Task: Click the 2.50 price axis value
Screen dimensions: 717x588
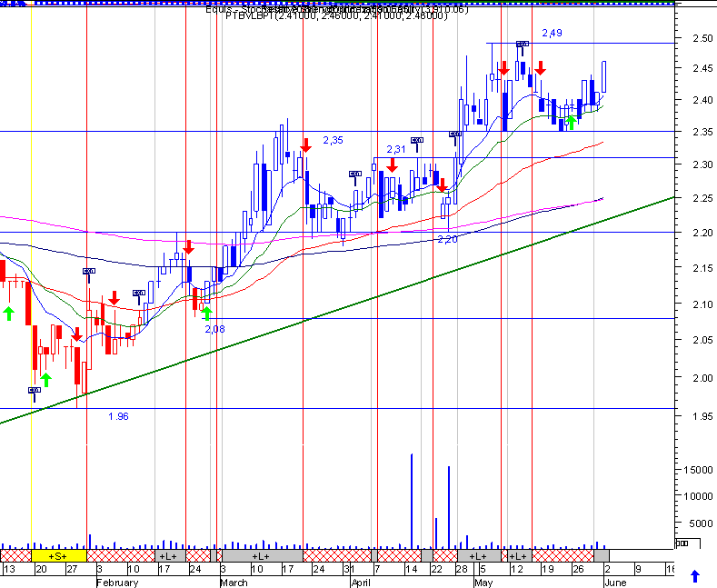Action: click(702, 38)
